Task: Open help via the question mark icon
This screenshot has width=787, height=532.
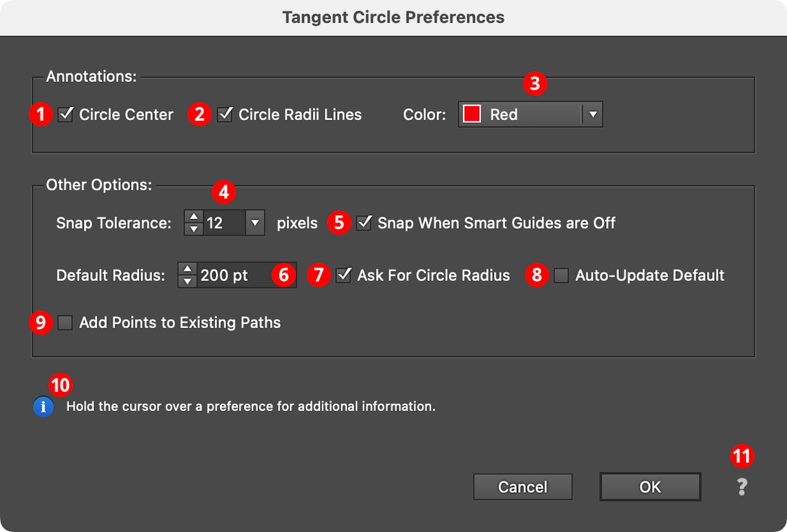Action: point(742,487)
